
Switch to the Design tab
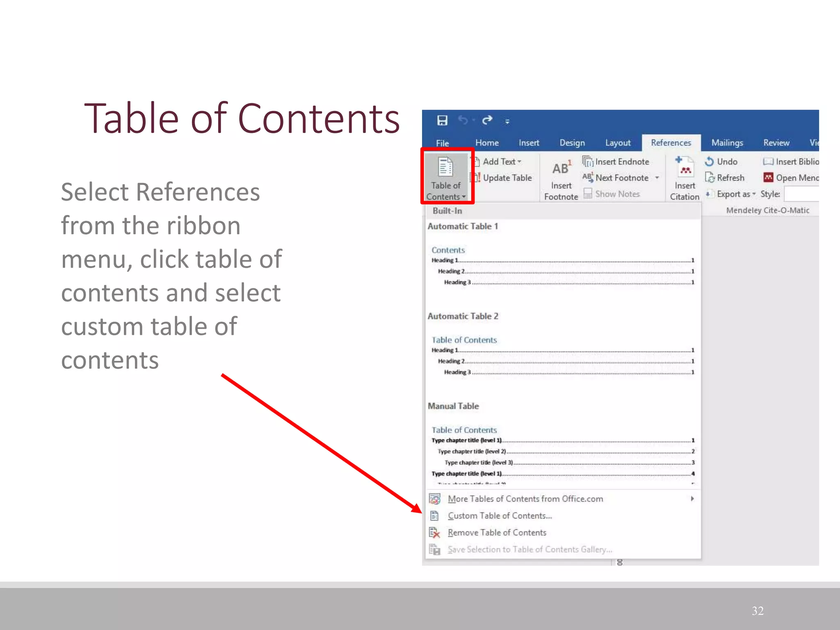(572, 143)
